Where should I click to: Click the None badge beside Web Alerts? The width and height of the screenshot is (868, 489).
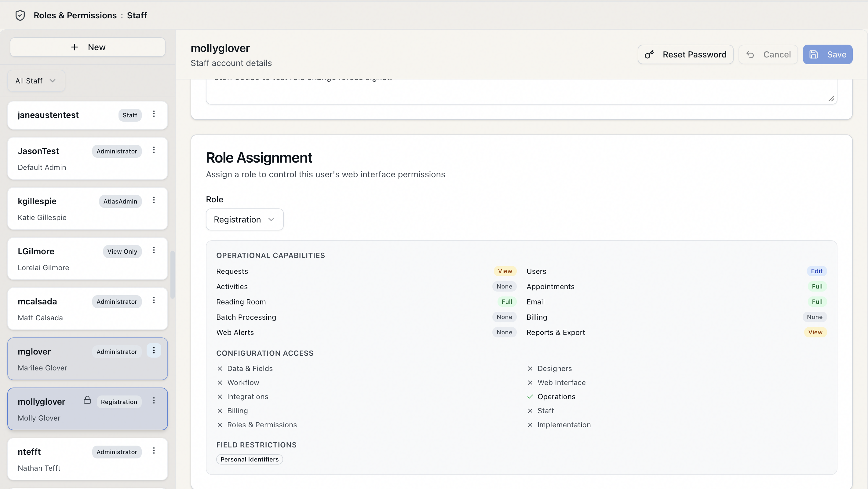(504, 333)
